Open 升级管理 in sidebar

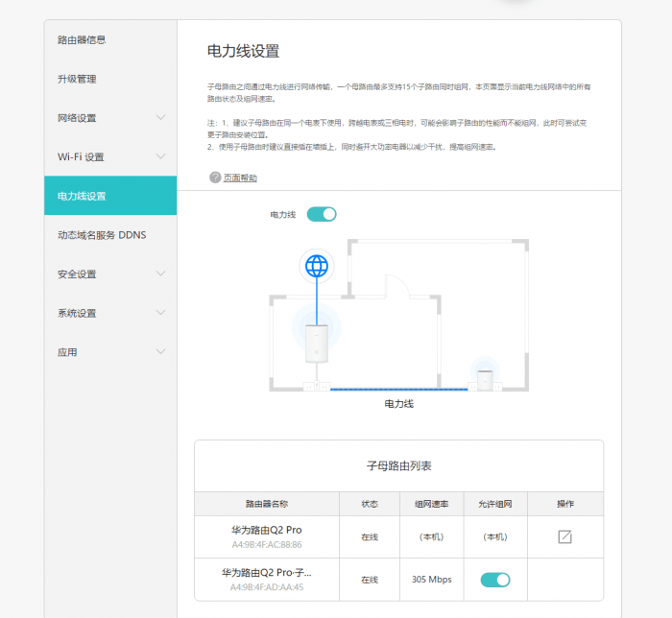(x=77, y=79)
